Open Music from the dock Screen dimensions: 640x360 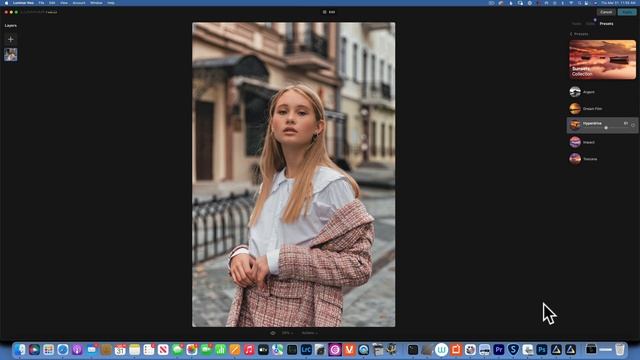pos(249,350)
